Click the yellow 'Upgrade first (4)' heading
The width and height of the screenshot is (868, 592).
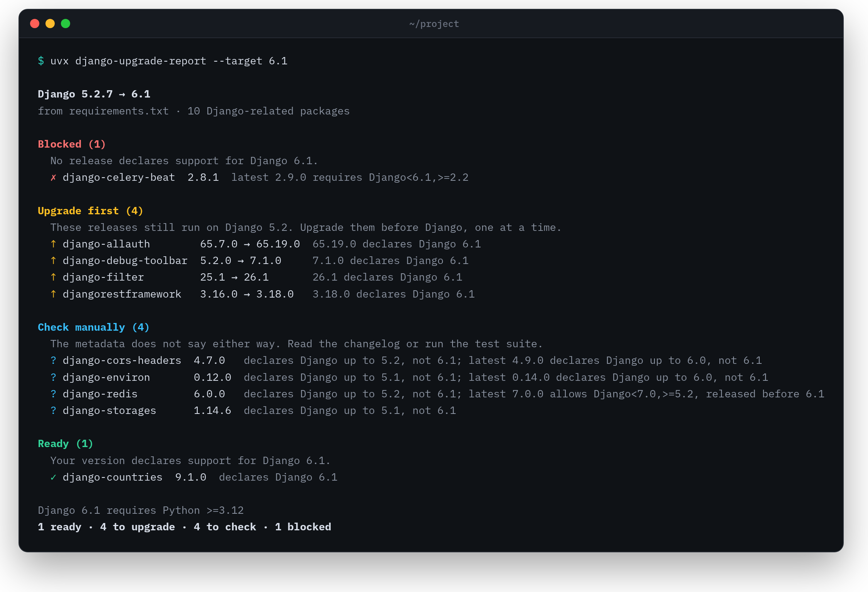91,211
